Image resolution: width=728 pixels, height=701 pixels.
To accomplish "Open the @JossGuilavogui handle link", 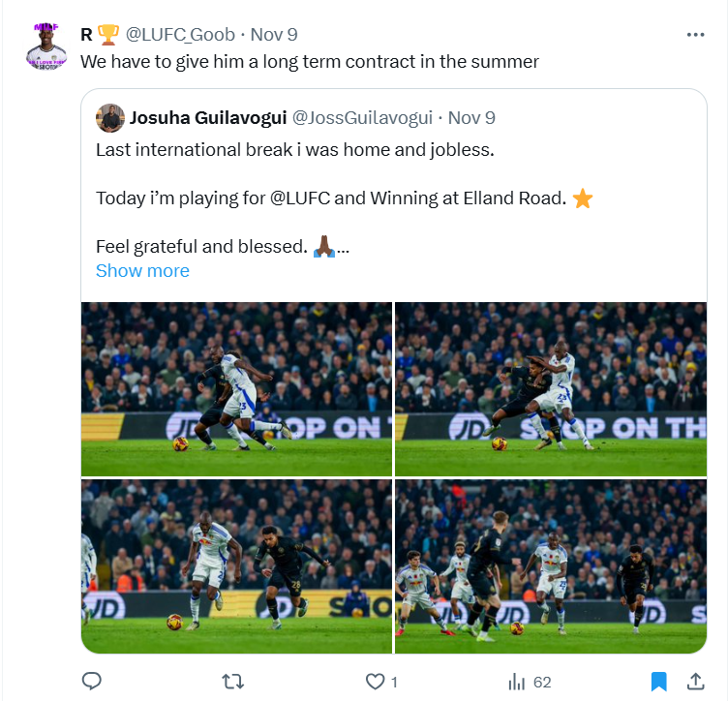I will tap(362, 118).
